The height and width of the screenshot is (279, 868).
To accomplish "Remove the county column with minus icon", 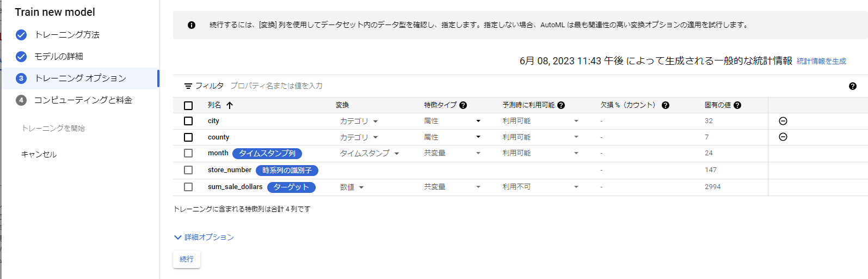I will point(783,137).
